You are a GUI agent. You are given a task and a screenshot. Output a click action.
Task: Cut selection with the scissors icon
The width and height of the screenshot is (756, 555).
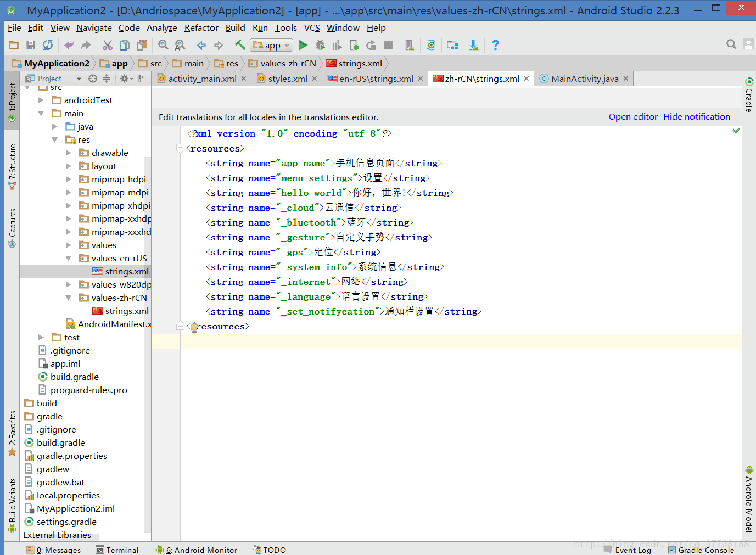coord(108,45)
